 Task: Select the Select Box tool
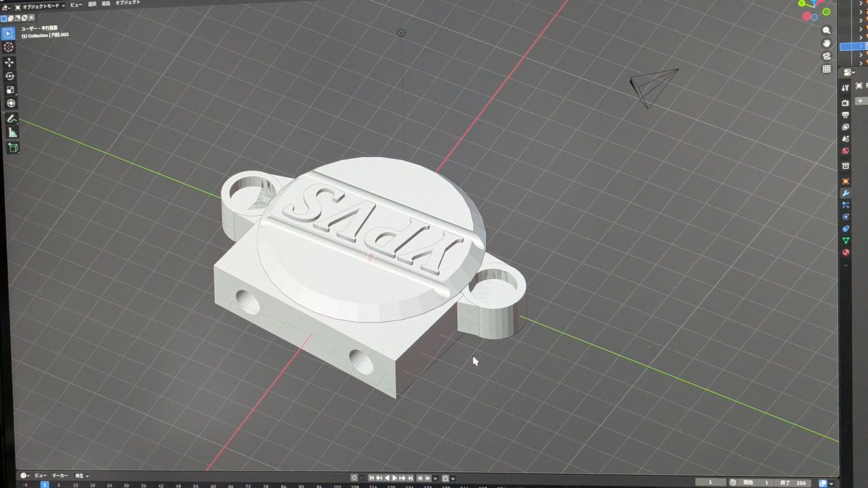pos(9,33)
